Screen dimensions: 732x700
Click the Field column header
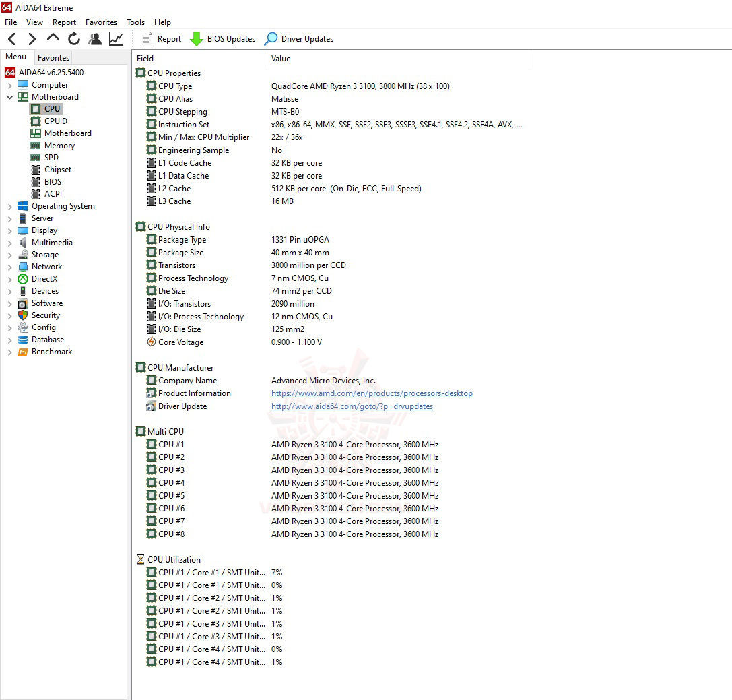coord(200,59)
